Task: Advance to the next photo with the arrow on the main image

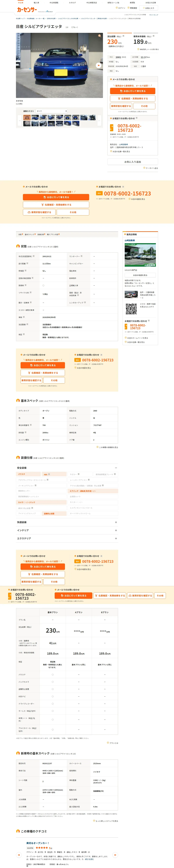Action: click(x=98, y=65)
